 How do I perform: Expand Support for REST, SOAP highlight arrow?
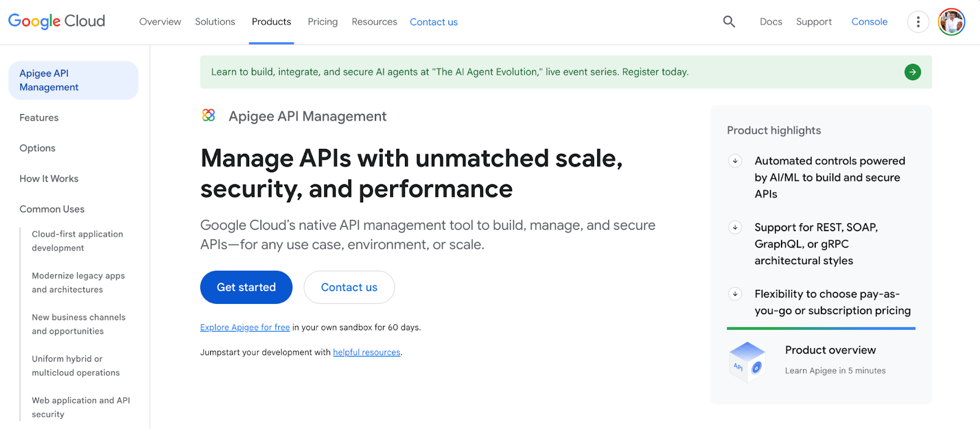[735, 227]
